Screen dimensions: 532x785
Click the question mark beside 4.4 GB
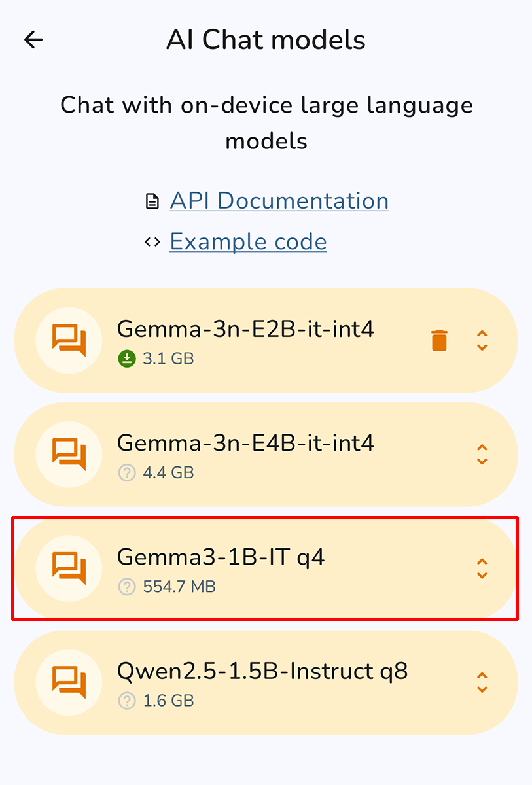pos(127,472)
